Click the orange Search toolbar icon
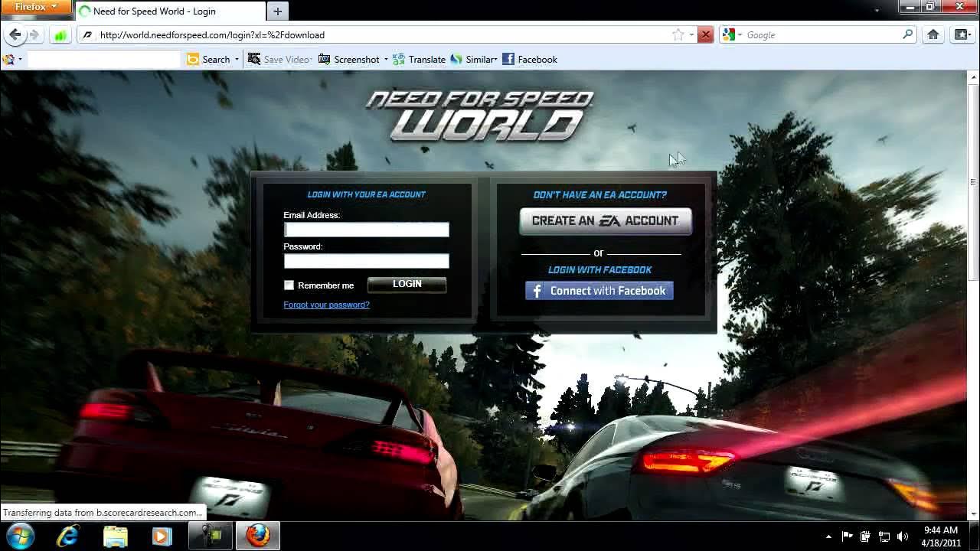The width and height of the screenshot is (980, 551). click(193, 59)
